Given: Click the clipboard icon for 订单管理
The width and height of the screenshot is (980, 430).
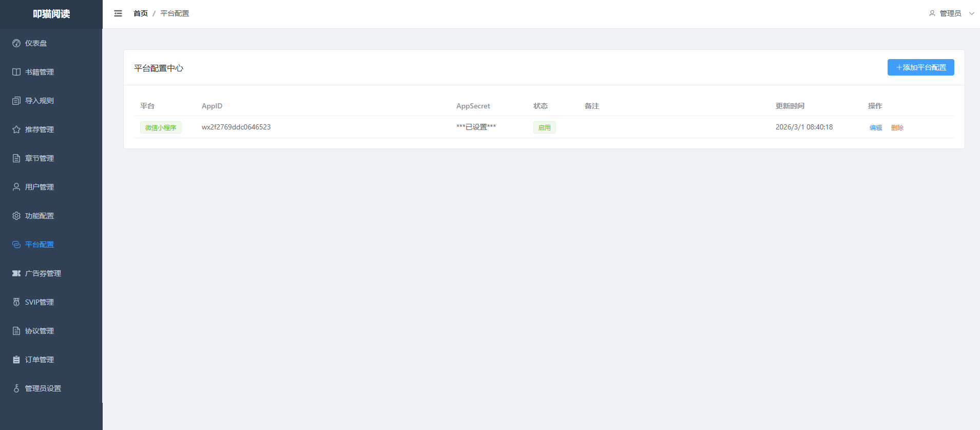Looking at the screenshot, I should click(16, 360).
